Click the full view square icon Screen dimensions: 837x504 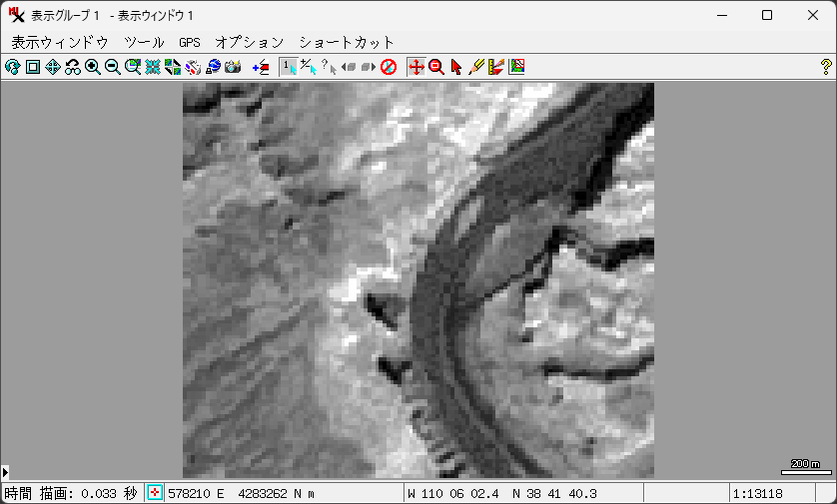[32, 67]
